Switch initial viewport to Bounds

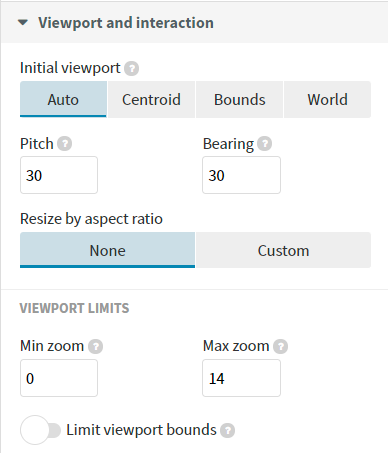[240, 99]
